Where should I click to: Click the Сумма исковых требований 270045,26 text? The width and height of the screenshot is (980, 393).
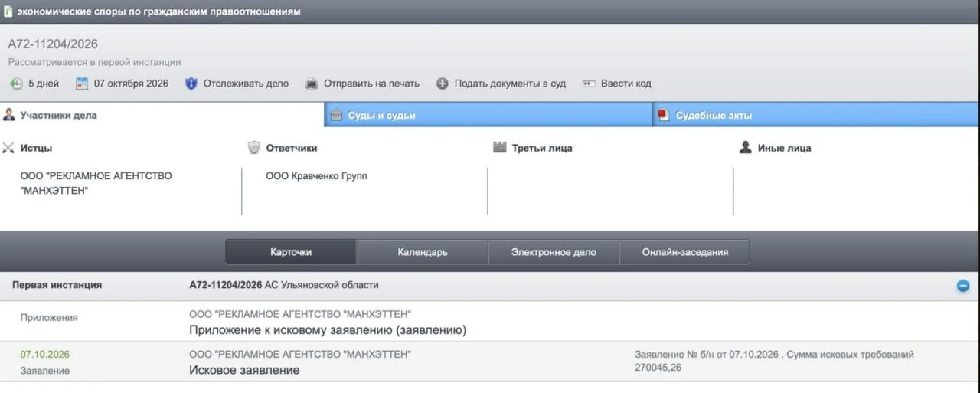775,361
